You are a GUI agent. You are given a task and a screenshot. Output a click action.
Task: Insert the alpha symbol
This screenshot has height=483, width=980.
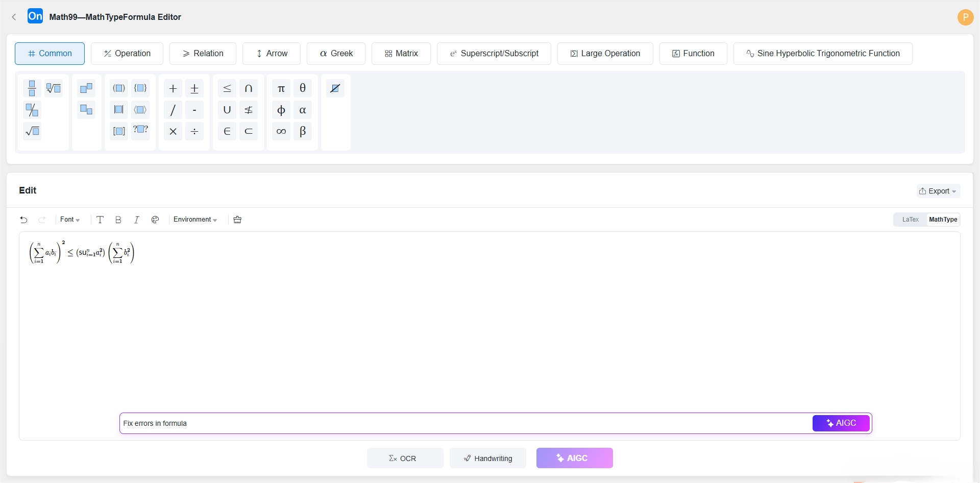tap(303, 110)
